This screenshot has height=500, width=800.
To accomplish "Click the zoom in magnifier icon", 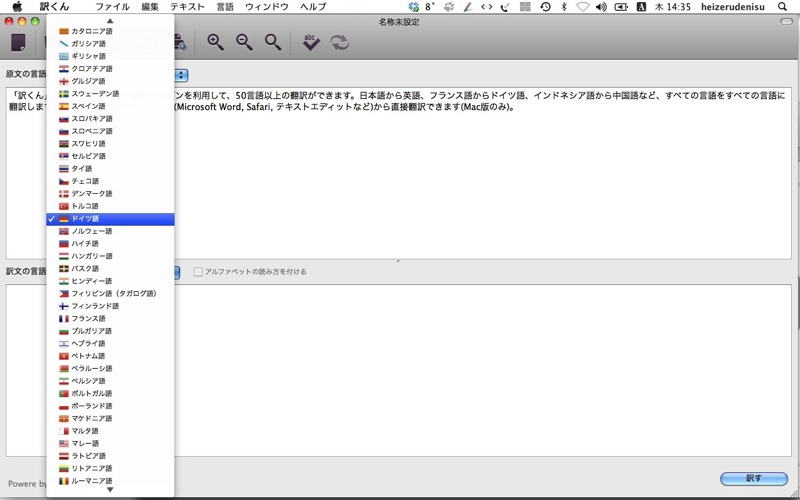I will coord(215,42).
